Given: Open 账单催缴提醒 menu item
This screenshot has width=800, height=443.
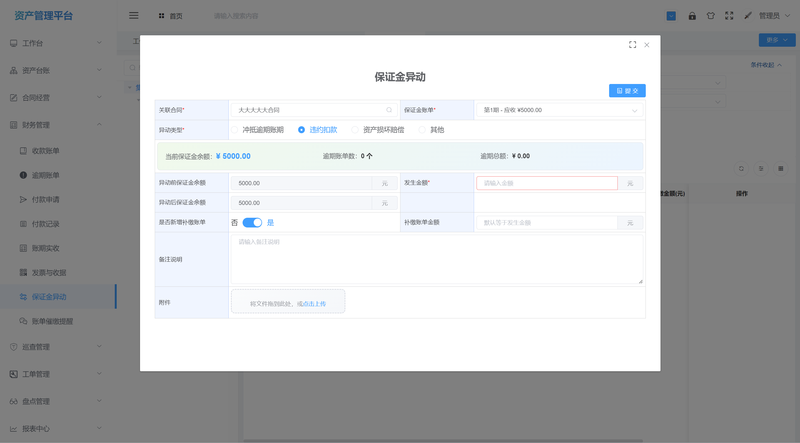Looking at the screenshot, I should tap(58, 321).
